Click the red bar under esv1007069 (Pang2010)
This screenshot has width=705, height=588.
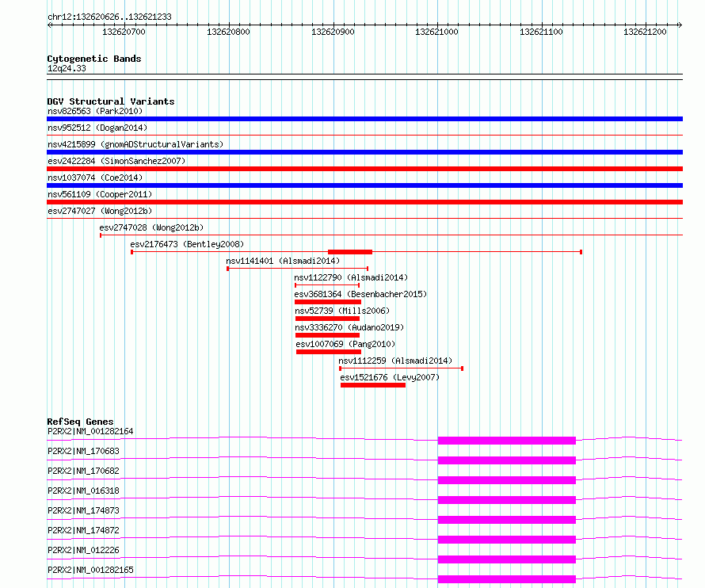329,352
